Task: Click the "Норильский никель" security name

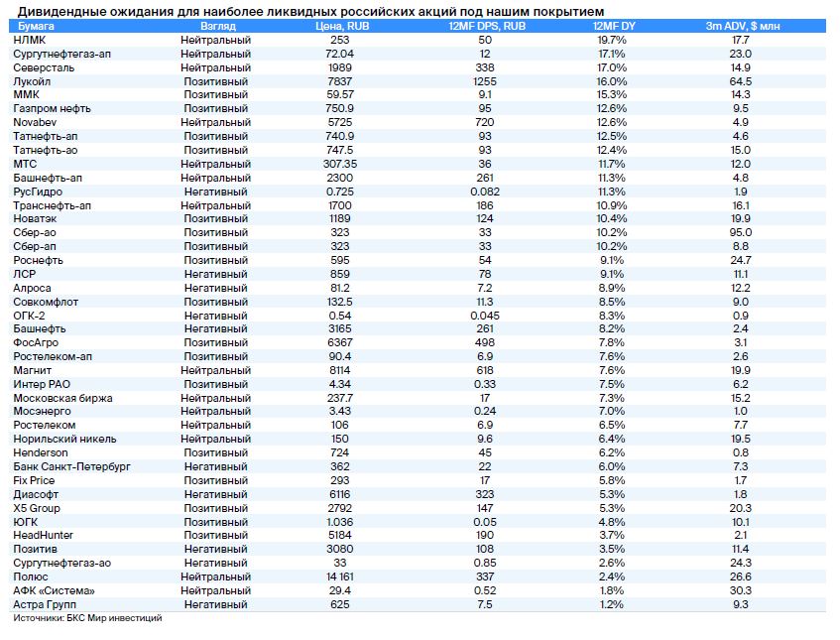Action: click(64, 441)
